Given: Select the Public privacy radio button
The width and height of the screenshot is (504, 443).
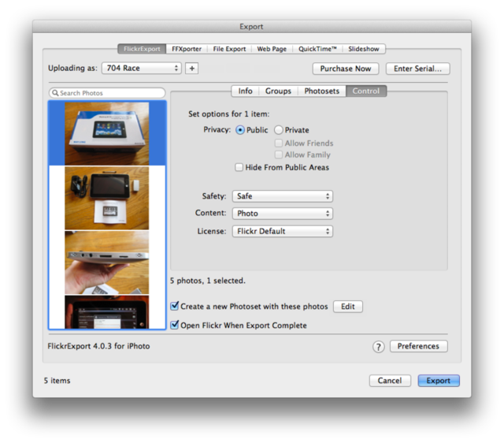Looking at the screenshot, I should 239,130.
